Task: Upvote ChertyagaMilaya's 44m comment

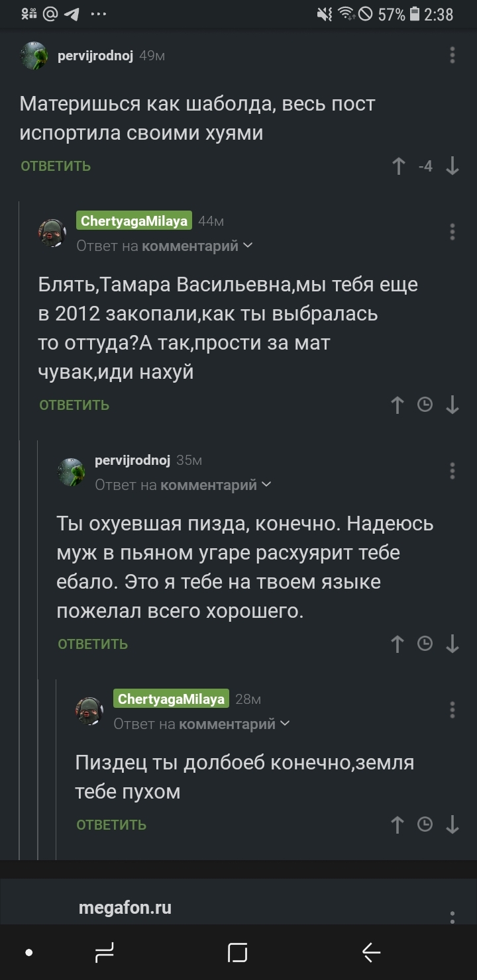Action: click(x=397, y=405)
